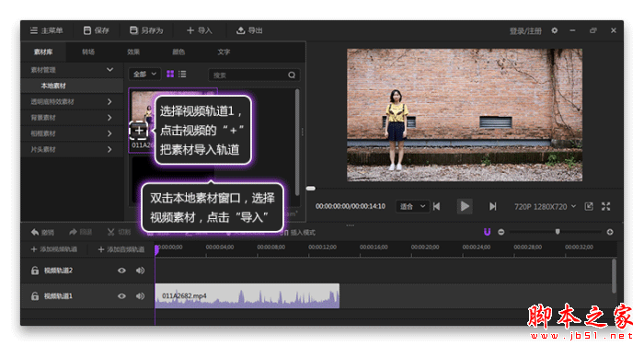Expand the 透明底特效素材 category

point(72,101)
